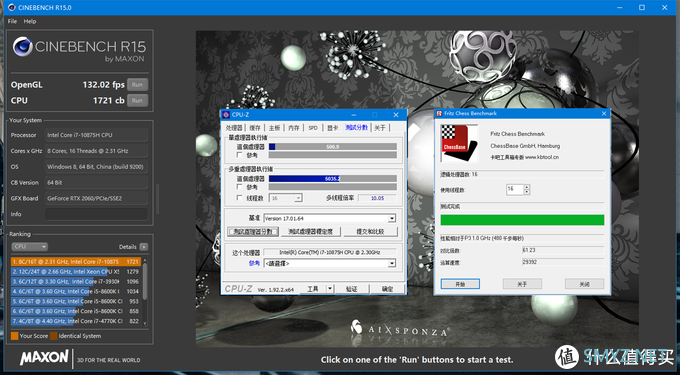Screen dimensions: 680x375
Task: Decrease Fritz thread count with down arrow
Action: click(526, 192)
